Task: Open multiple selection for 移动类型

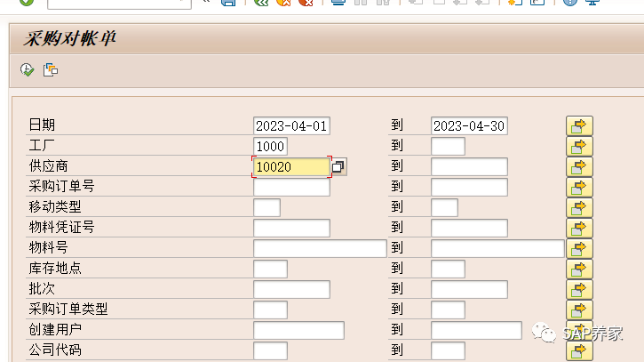Action: pos(579,208)
